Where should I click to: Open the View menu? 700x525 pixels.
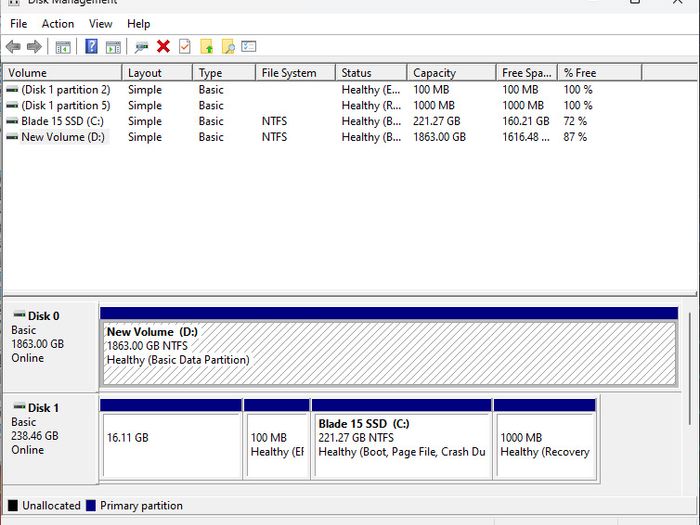coord(100,24)
